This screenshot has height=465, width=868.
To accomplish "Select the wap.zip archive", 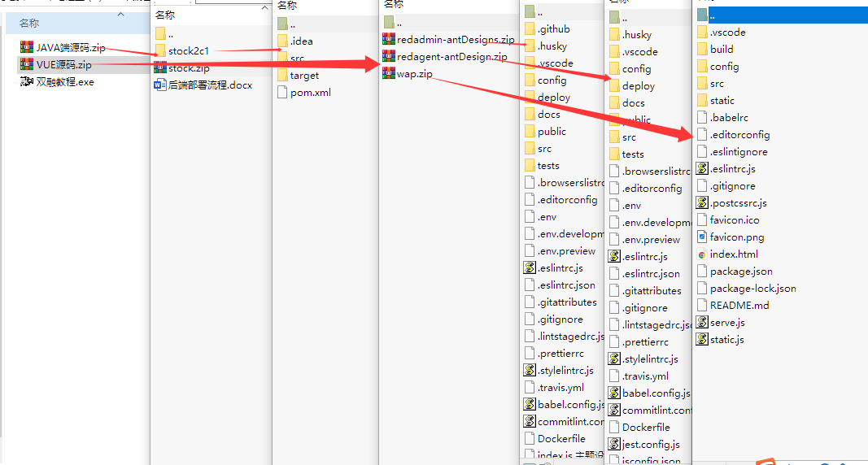I will [408, 73].
